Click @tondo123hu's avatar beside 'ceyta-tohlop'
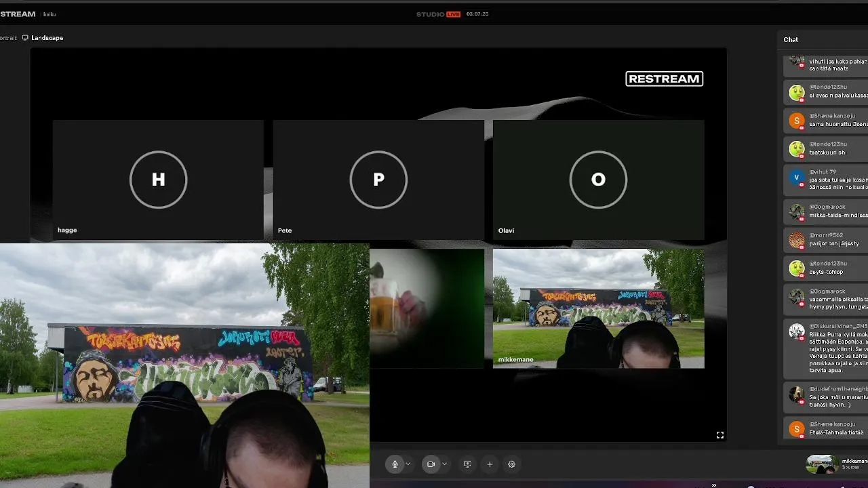868x488 pixels. [x=797, y=268]
